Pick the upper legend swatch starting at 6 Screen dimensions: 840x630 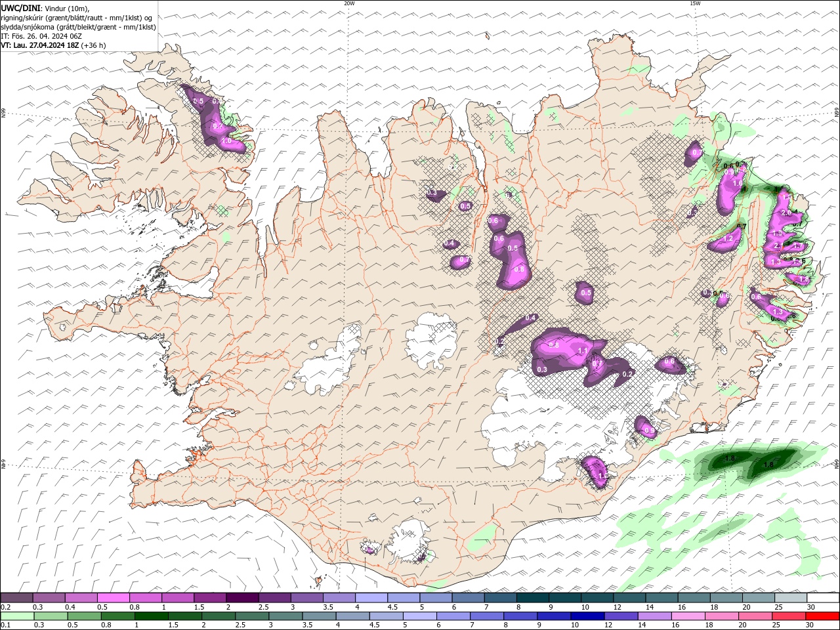tap(468, 598)
